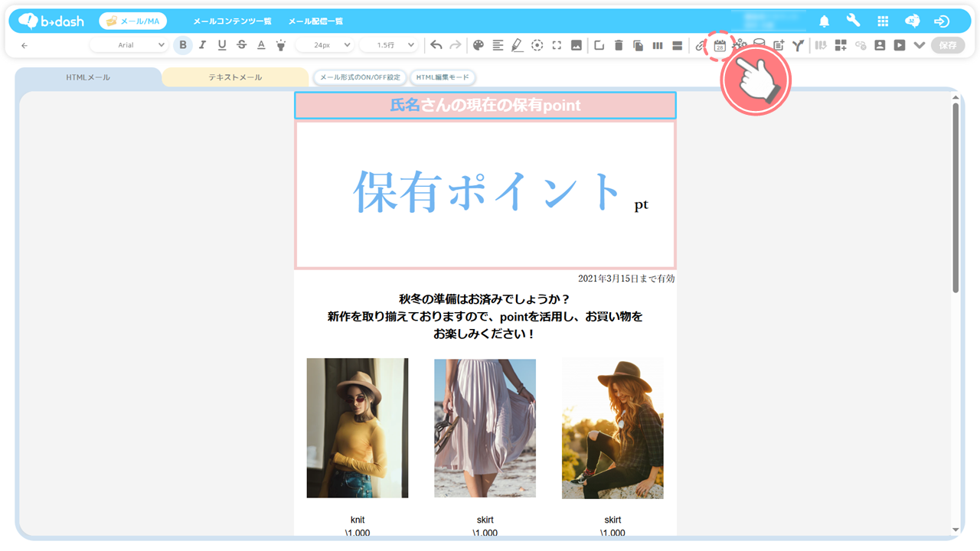
Task: Click HTML編集モード button
Action: point(443,77)
